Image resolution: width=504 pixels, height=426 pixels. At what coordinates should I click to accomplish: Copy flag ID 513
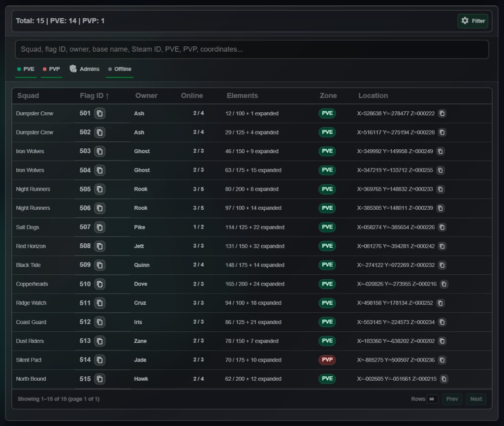pos(99,341)
